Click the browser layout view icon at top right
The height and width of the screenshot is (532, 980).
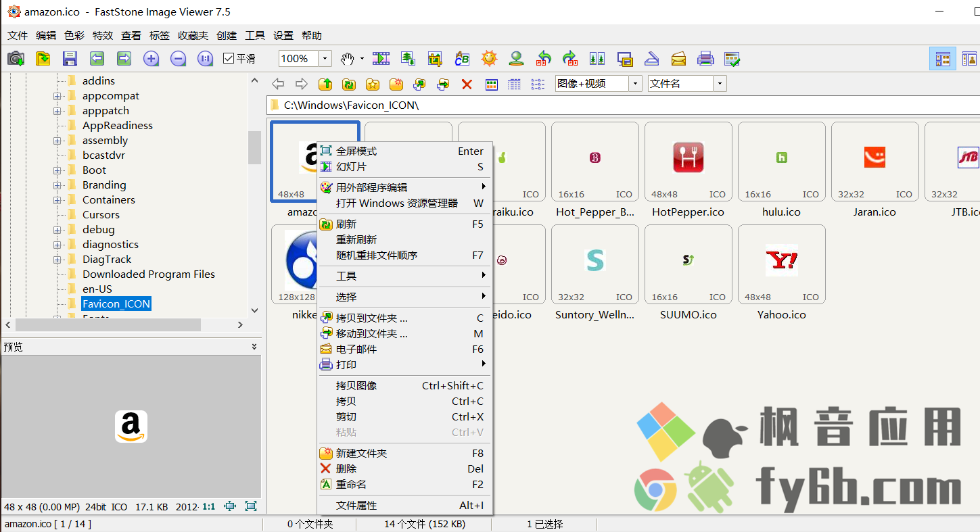(x=943, y=59)
